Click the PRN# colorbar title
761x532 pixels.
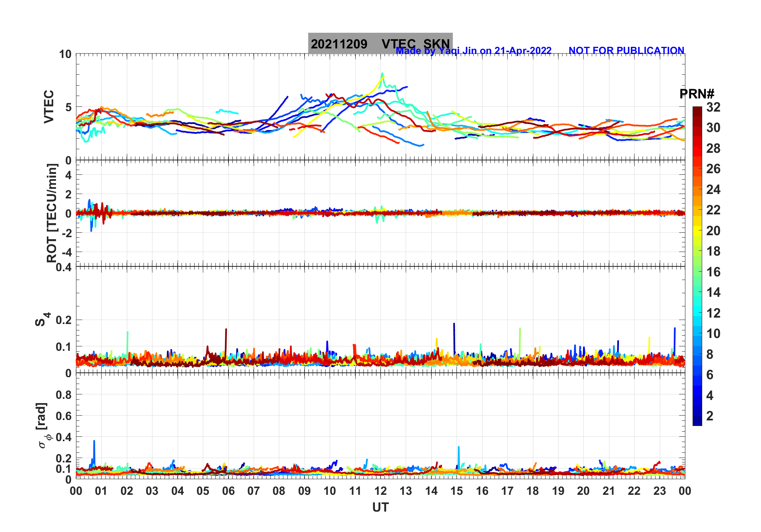[x=697, y=94]
